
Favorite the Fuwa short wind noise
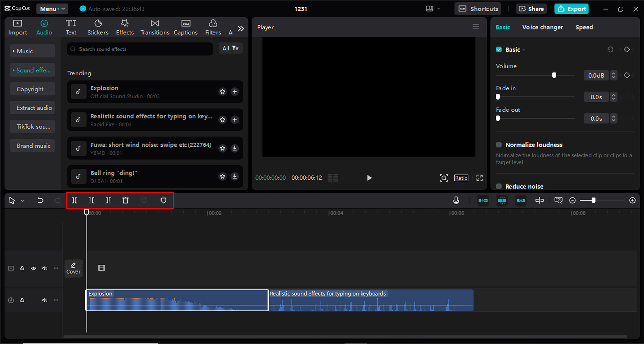point(222,148)
